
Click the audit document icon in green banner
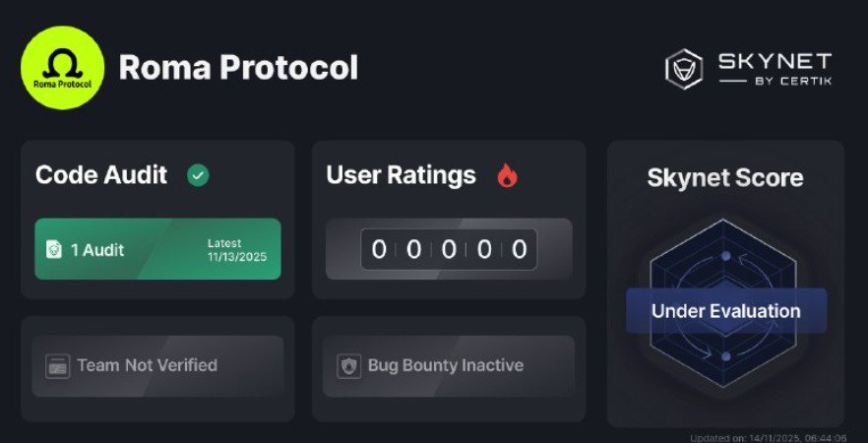click(x=54, y=250)
